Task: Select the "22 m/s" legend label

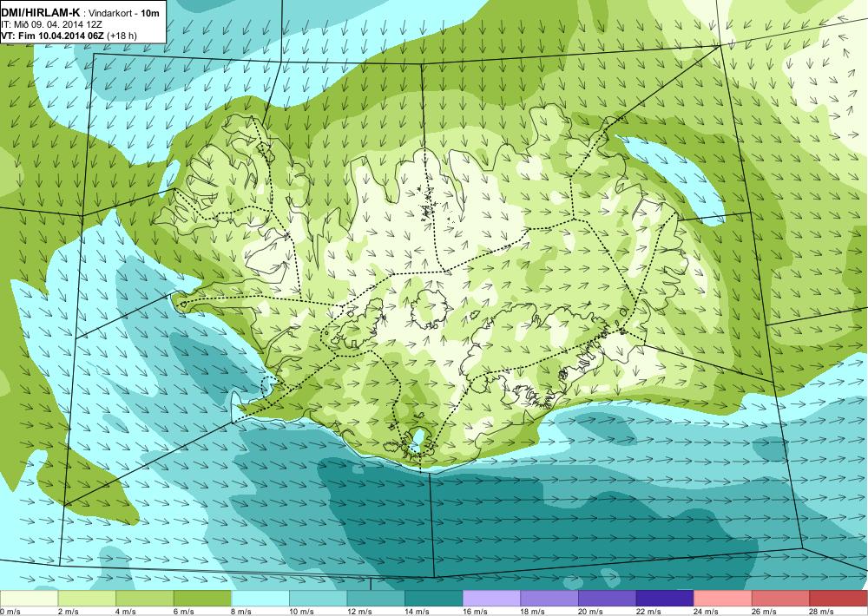Action: click(648, 612)
